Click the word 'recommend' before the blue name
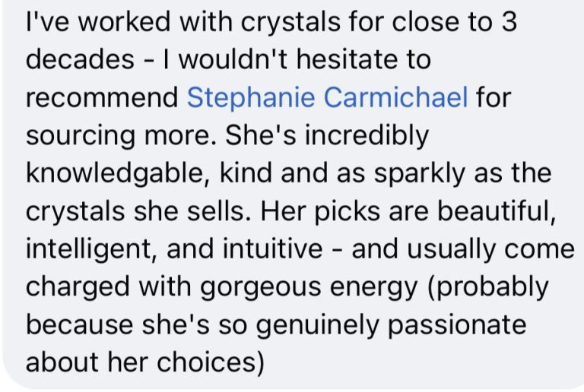The width and height of the screenshot is (584, 392). click(x=102, y=97)
